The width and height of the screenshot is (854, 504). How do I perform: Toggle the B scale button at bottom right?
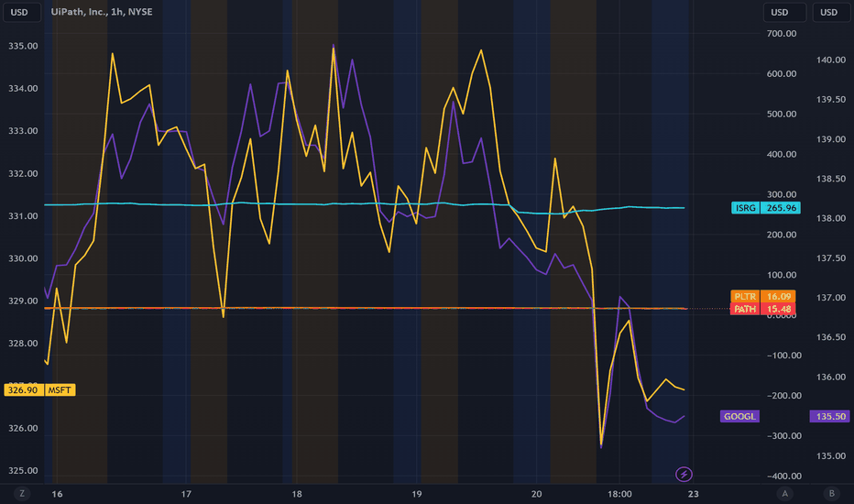[x=832, y=494]
